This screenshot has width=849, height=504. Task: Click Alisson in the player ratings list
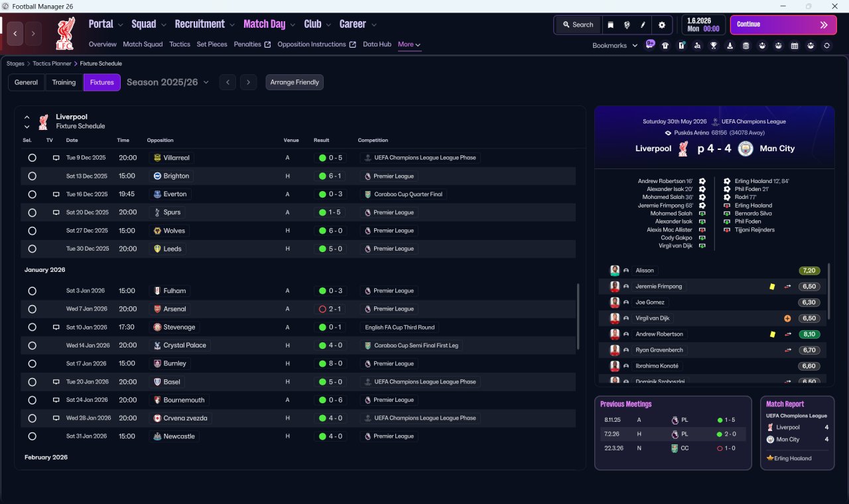tap(644, 271)
